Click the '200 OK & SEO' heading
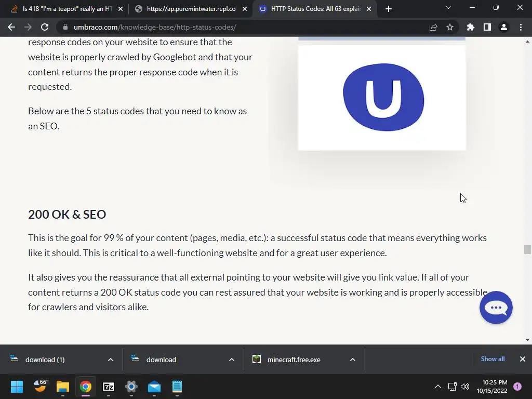The height and width of the screenshot is (399, 532). point(67,215)
